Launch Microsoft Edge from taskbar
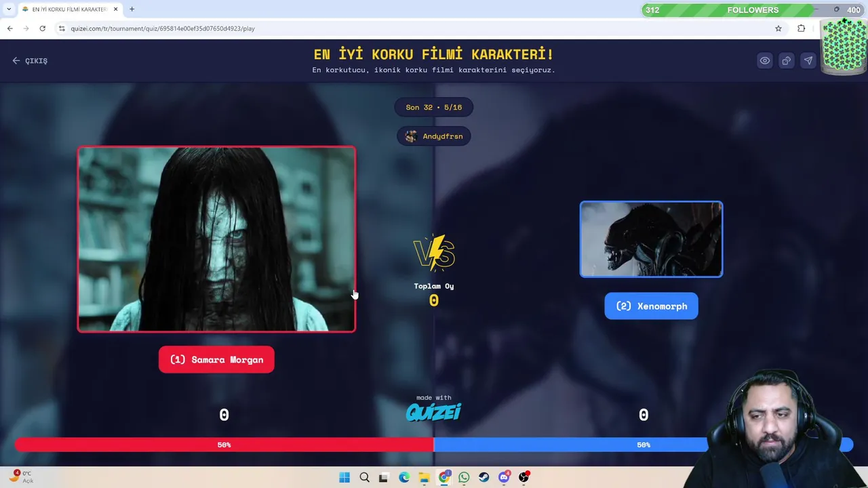 404,477
